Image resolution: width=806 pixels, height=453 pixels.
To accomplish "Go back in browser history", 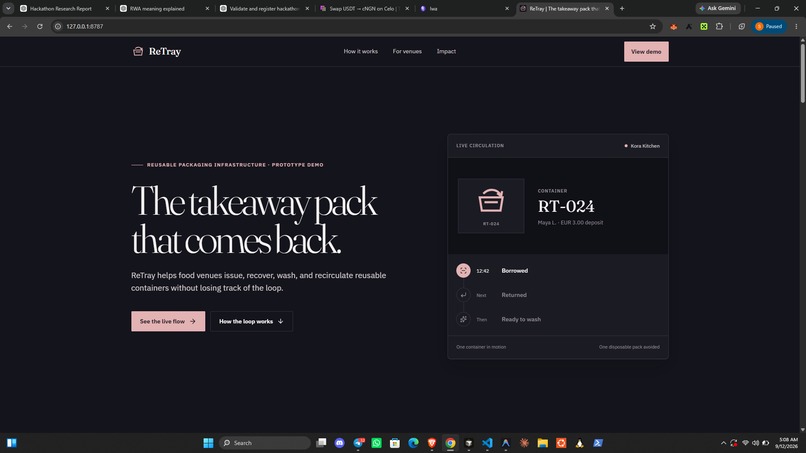I will 10,26.
